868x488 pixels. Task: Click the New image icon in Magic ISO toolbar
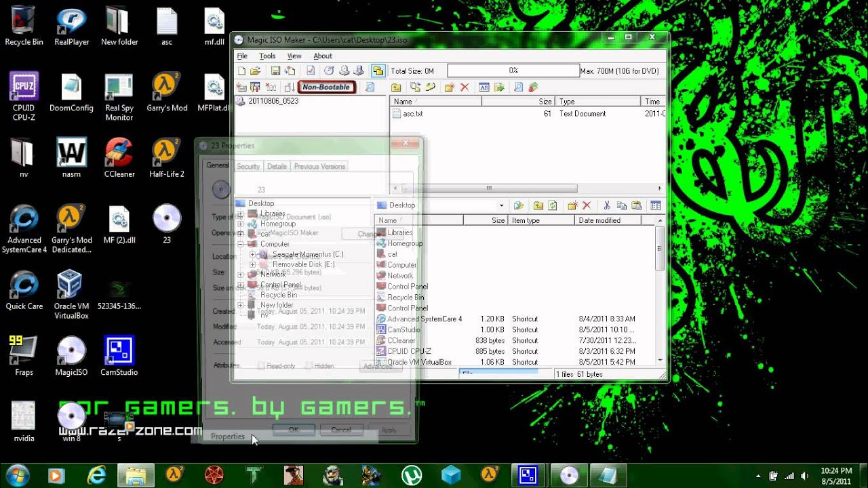coord(242,70)
